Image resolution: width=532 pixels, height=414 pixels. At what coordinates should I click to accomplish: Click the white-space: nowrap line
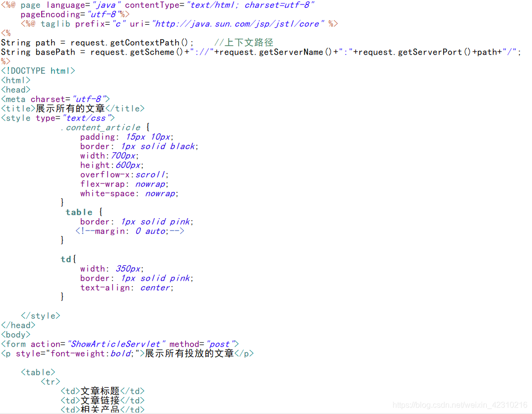coord(129,193)
